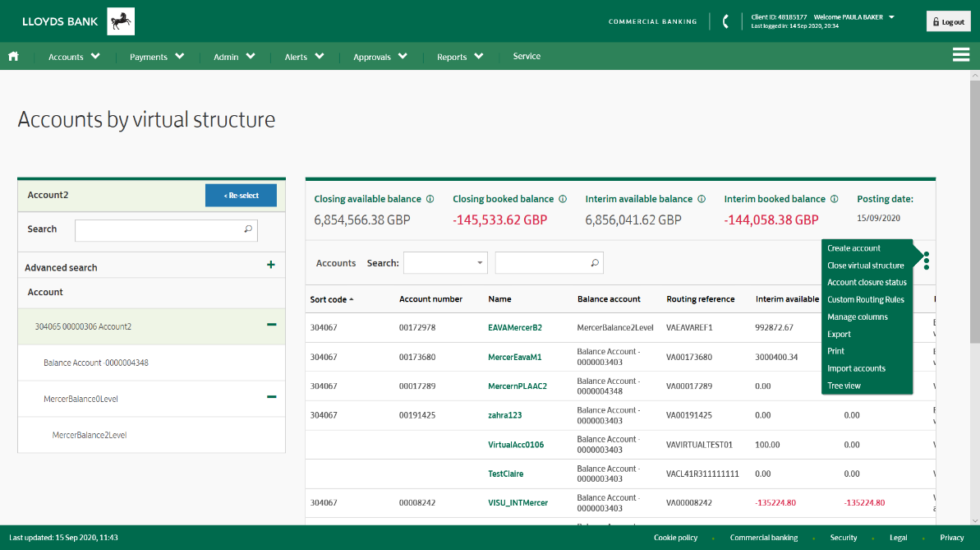Open the Payments navigation dropdown
Screen dimensions: 980x550
[157, 56]
